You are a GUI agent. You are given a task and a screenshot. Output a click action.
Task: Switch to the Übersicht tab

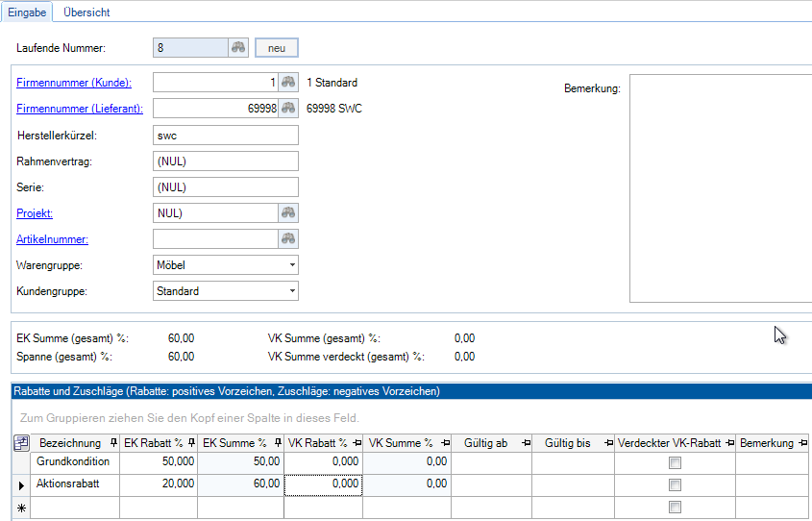(x=86, y=12)
